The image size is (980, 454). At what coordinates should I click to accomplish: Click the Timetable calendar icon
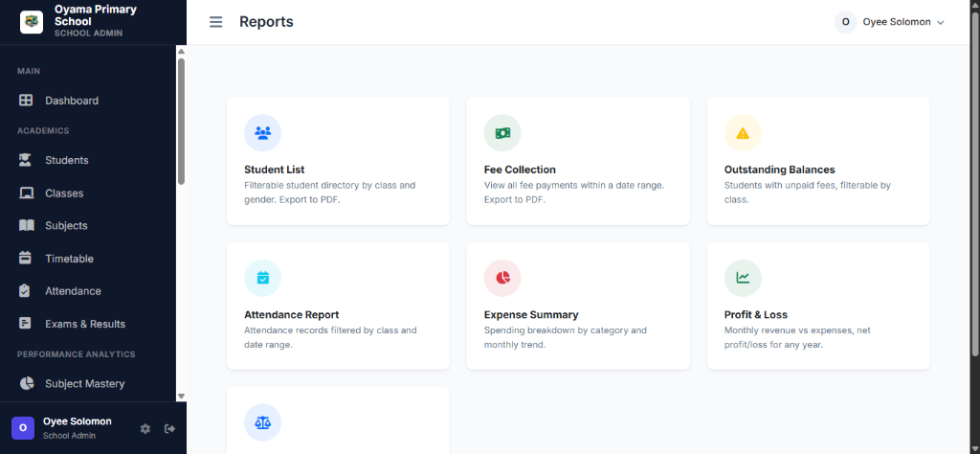tap(25, 259)
